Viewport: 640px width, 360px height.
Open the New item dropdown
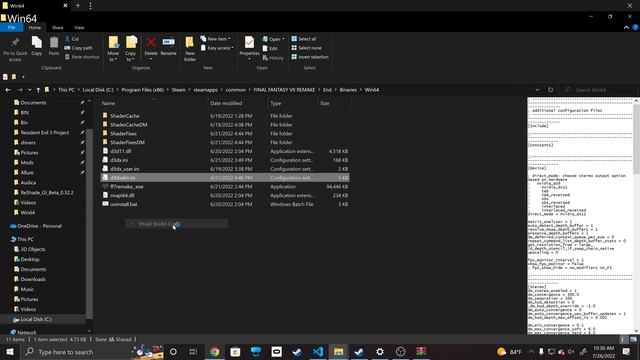[216, 39]
